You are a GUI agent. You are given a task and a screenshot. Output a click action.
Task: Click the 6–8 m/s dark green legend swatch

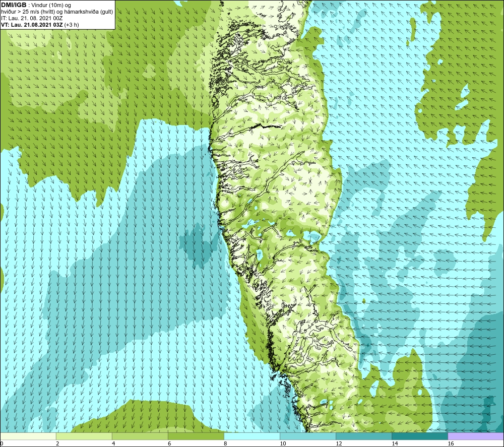[x=196, y=436]
